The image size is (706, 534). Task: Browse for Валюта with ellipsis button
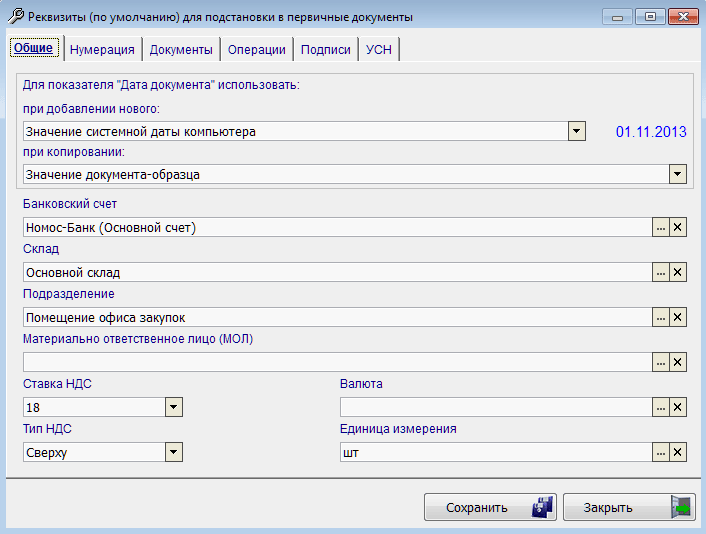pyautogui.click(x=661, y=407)
